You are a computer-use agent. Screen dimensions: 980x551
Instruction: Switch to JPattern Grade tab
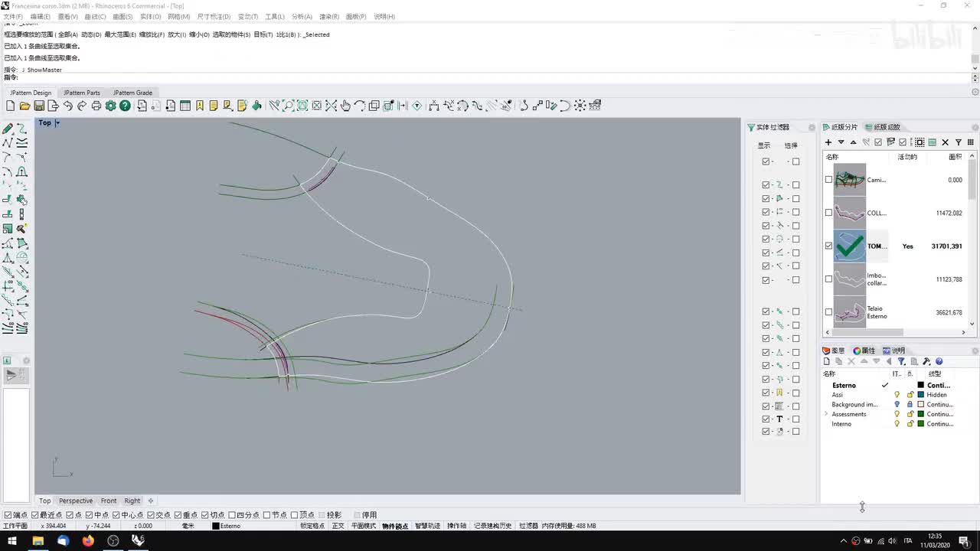point(132,93)
